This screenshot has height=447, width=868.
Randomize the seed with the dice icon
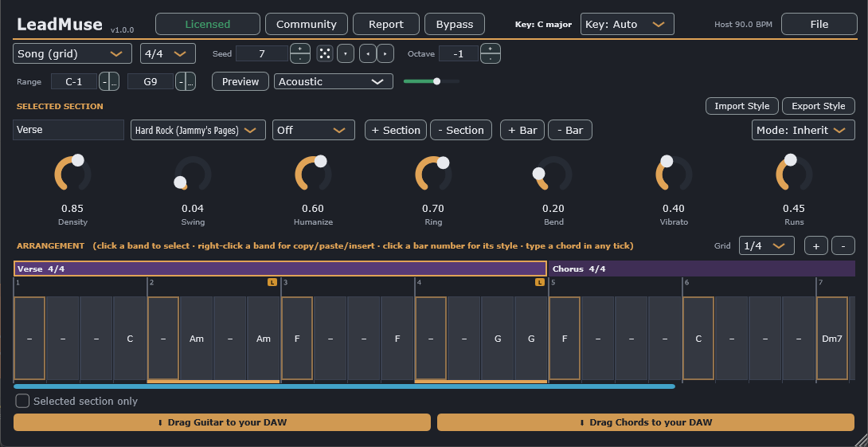pyautogui.click(x=326, y=53)
